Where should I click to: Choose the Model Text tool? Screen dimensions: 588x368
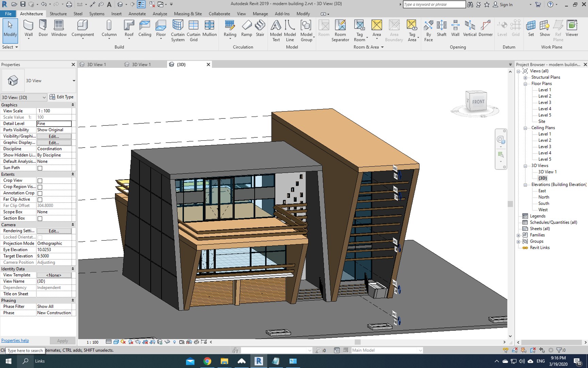[x=276, y=31]
